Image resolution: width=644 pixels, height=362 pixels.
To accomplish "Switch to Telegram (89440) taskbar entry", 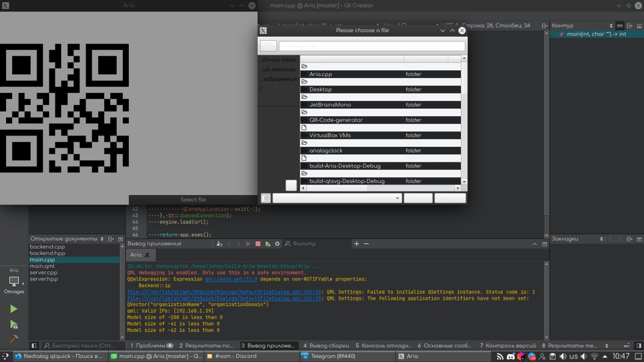I will pos(346,356).
